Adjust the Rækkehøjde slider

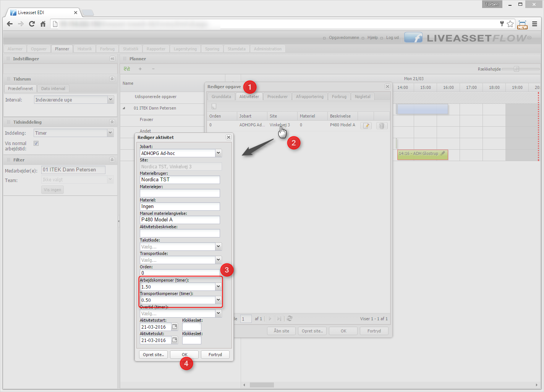(516, 69)
